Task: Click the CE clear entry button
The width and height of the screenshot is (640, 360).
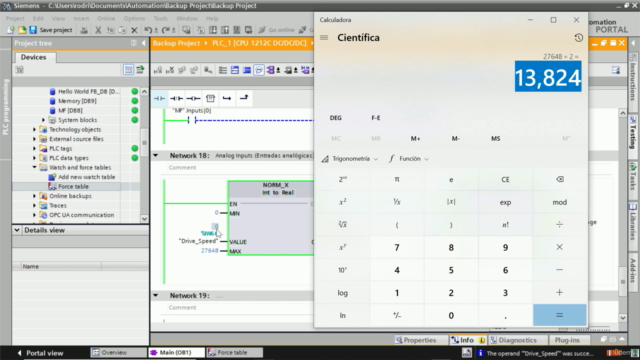Action: click(x=505, y=179)
